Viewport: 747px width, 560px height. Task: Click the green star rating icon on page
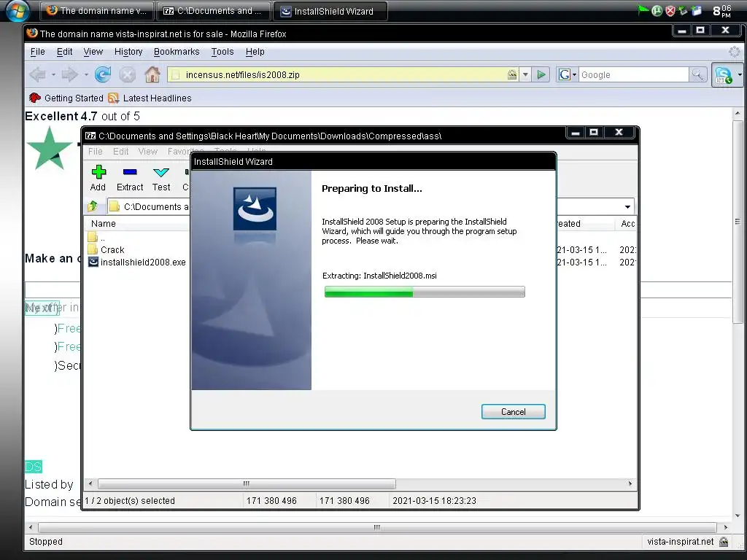[50, 149]
